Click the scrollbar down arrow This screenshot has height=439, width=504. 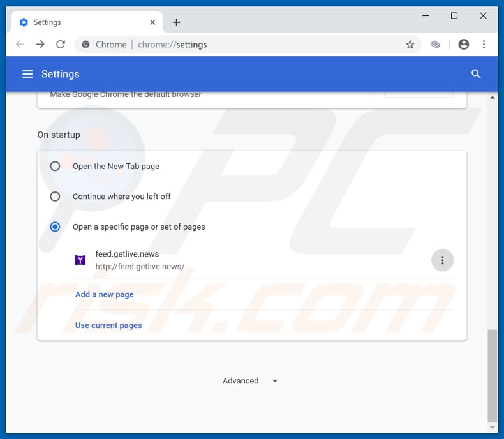coord(492,427)
